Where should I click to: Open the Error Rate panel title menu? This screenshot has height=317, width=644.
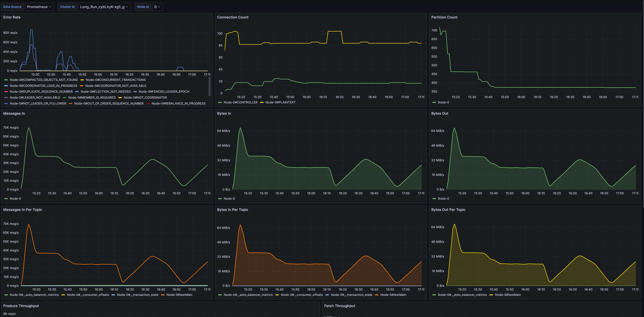12,17
